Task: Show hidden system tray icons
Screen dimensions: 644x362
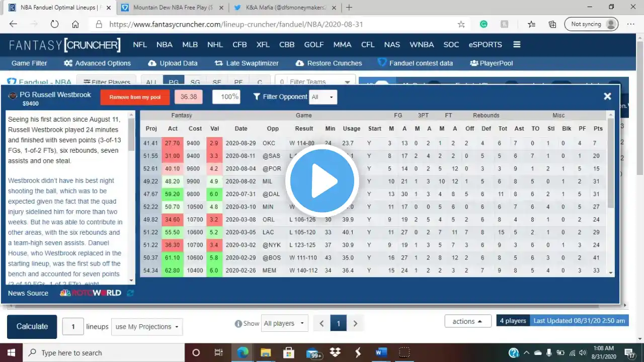Action: tap(528, 352)
